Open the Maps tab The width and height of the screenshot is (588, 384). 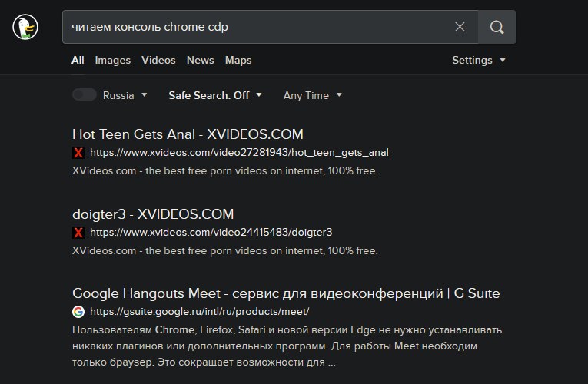[238, 61]
